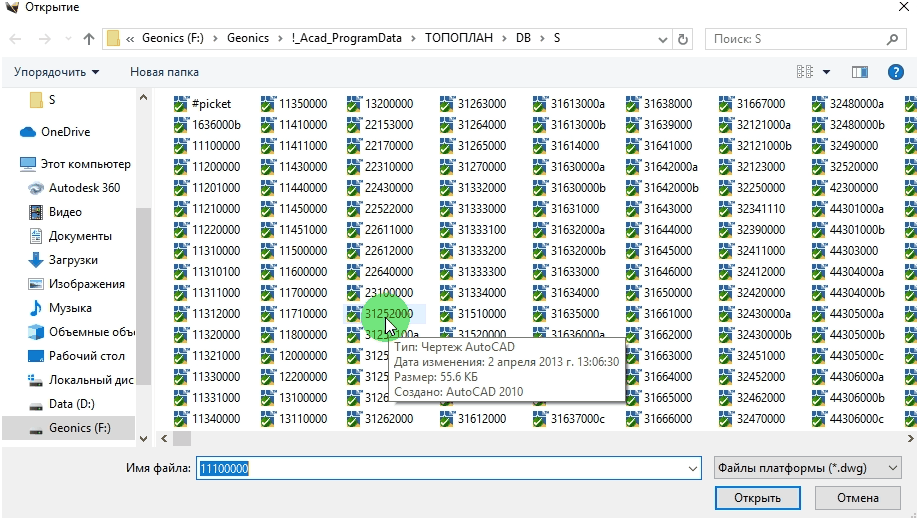Select the 32480000a drawing file
919x520 pixels.
point(856,104)
